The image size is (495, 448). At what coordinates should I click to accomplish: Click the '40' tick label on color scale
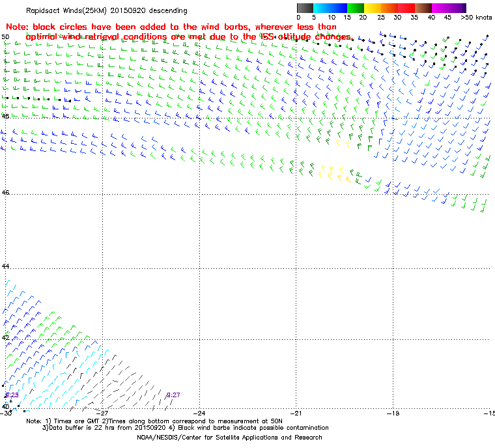[x=431, y=18]
